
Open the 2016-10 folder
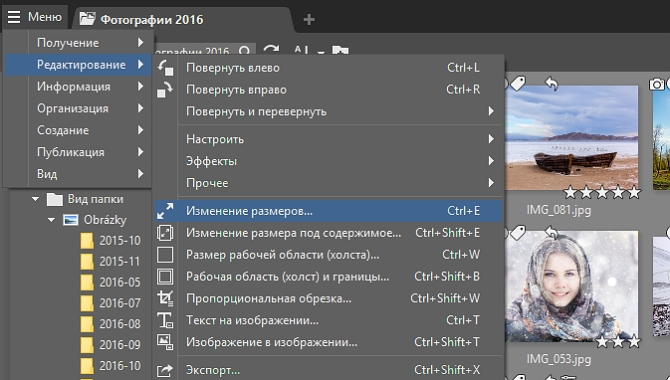[x=111, y=365]
